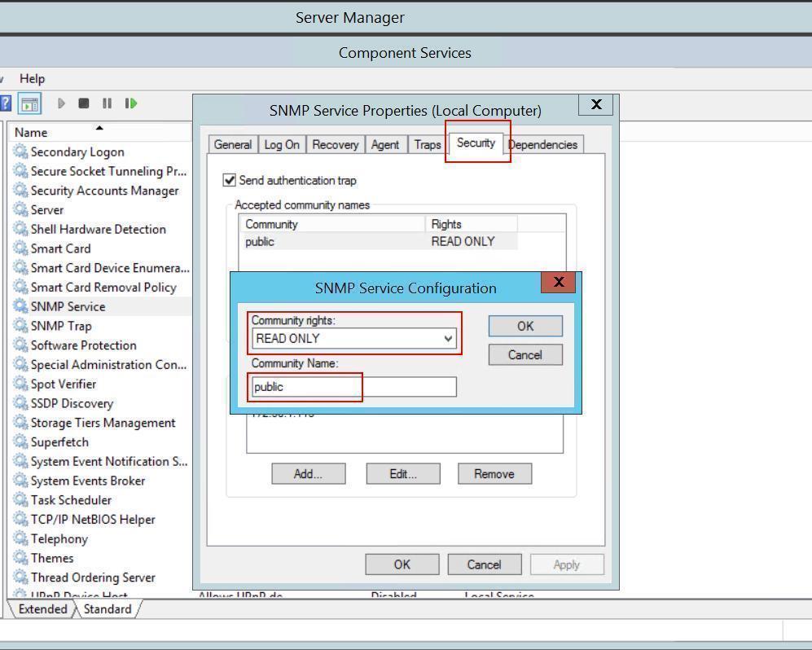Select the Smart Card Device Enumeration icon
The image size is (812, 650).
(20, 268)
